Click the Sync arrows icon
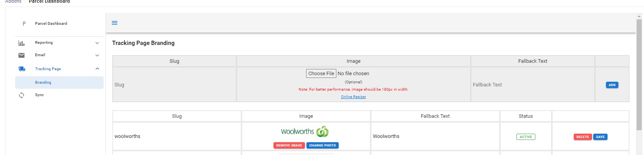This screenshot has width=644, height=155. (x=21, y=95)
